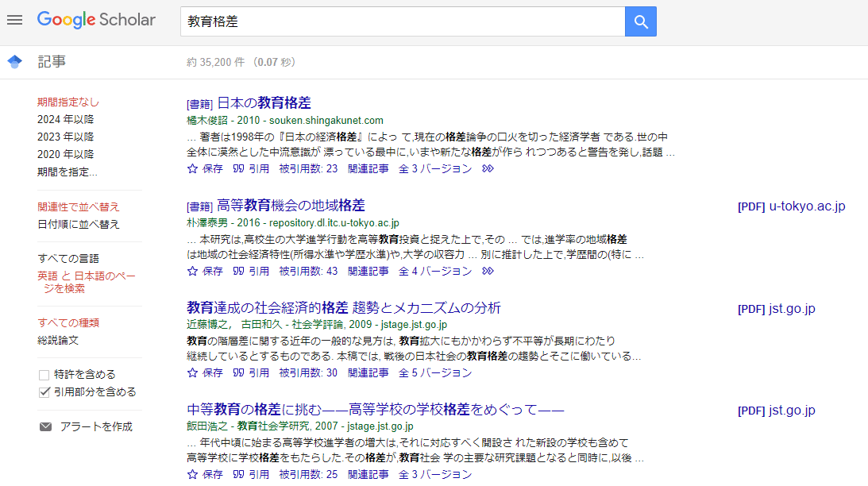Open 中等教育の格差に挑む result title

(x=376, y=410)
